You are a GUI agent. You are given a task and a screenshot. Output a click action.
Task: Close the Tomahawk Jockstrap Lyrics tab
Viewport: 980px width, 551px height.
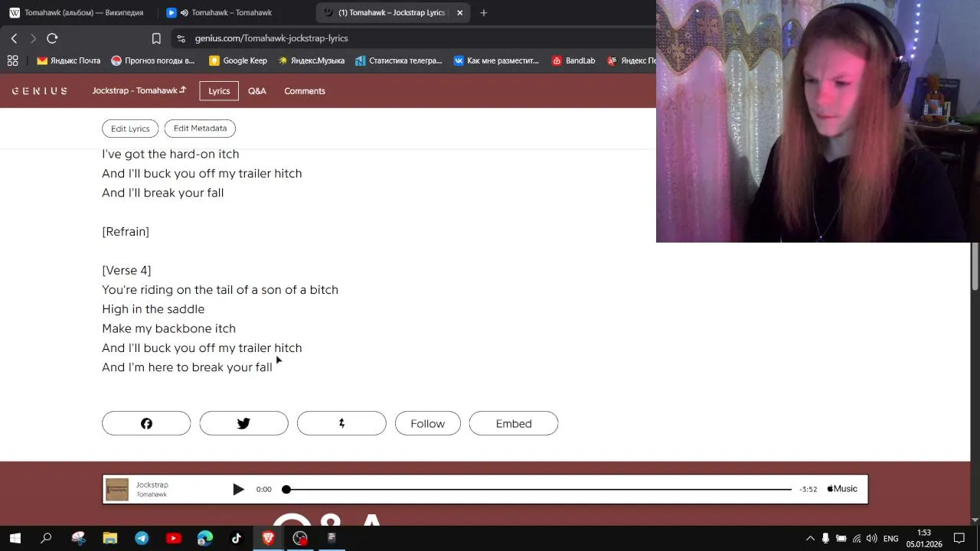[x=459, y=12]
